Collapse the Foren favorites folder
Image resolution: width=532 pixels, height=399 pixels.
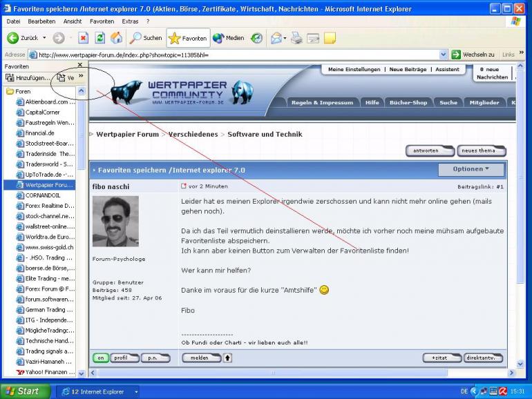[x=19, y=92]
